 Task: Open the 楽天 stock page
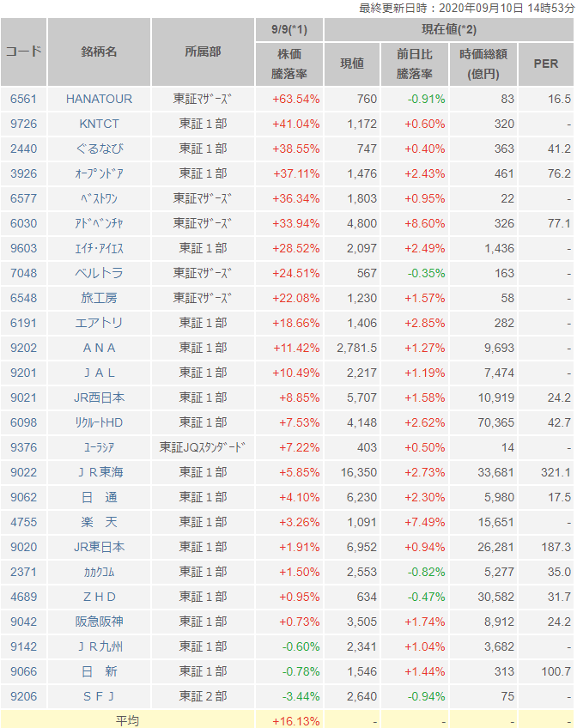point(100,522)
